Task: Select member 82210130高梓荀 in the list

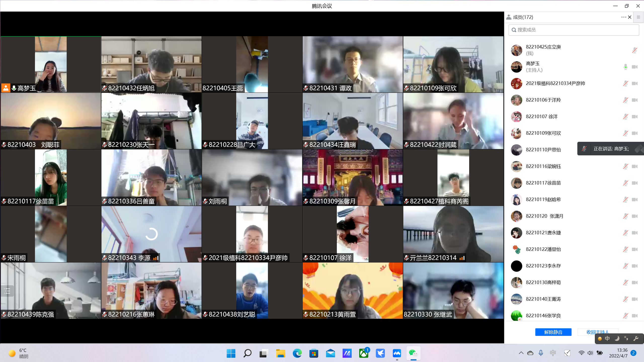Action: 543,283
